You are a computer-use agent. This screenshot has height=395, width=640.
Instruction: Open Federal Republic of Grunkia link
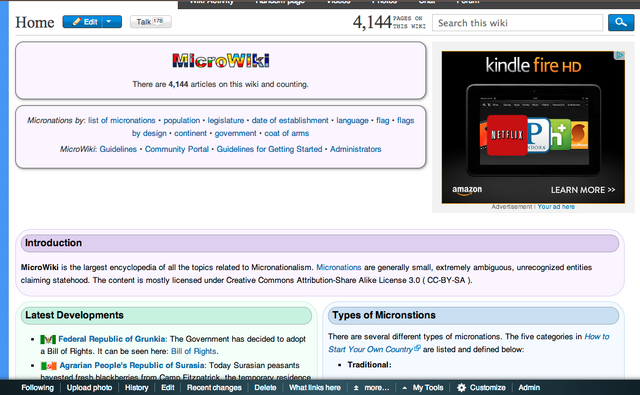tap(112, 339)
